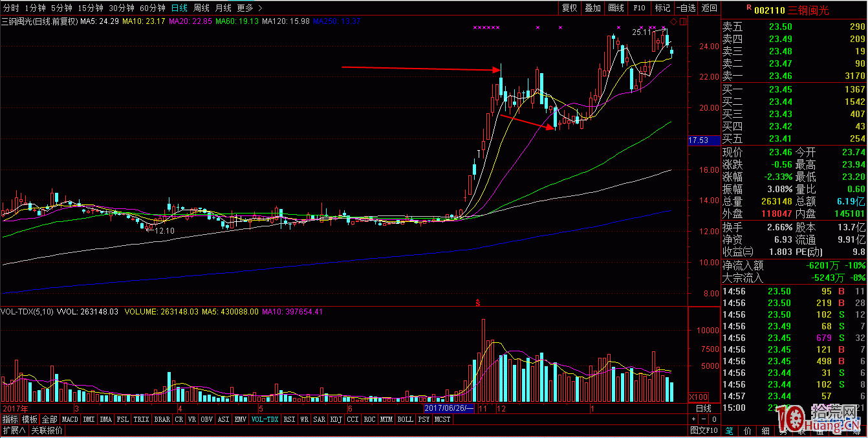Screen dimensions: 868x438
Task: Click the 返回 back button
Action: [x=709, y=8]
